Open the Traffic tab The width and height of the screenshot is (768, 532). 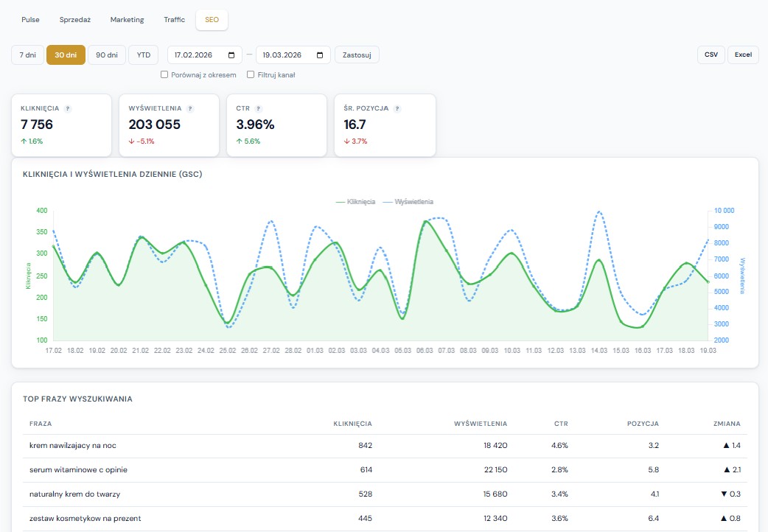coord(174,20)
